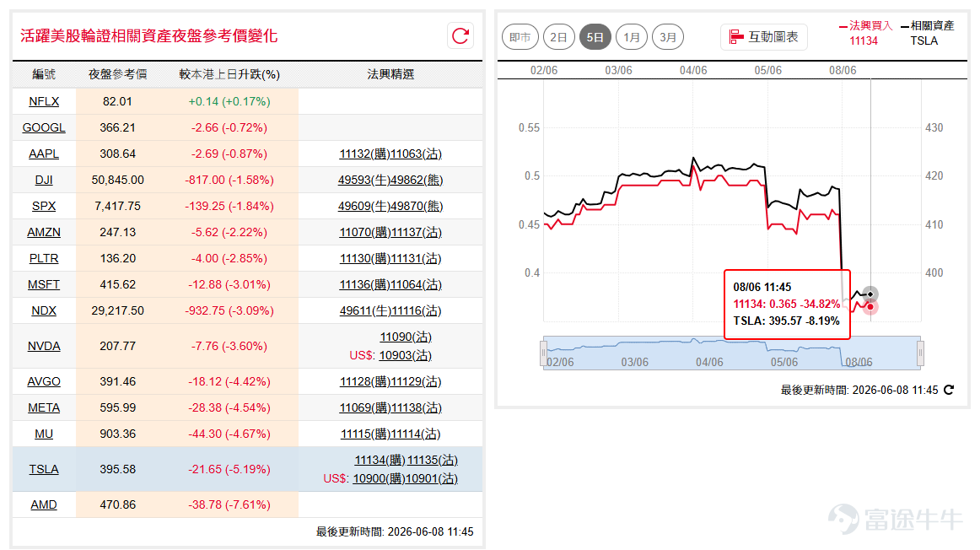Image resolution: width=980 pixels, height=550 pixels.
Task: Click the 法興精選 column header
Action: (x=390, y=74)
